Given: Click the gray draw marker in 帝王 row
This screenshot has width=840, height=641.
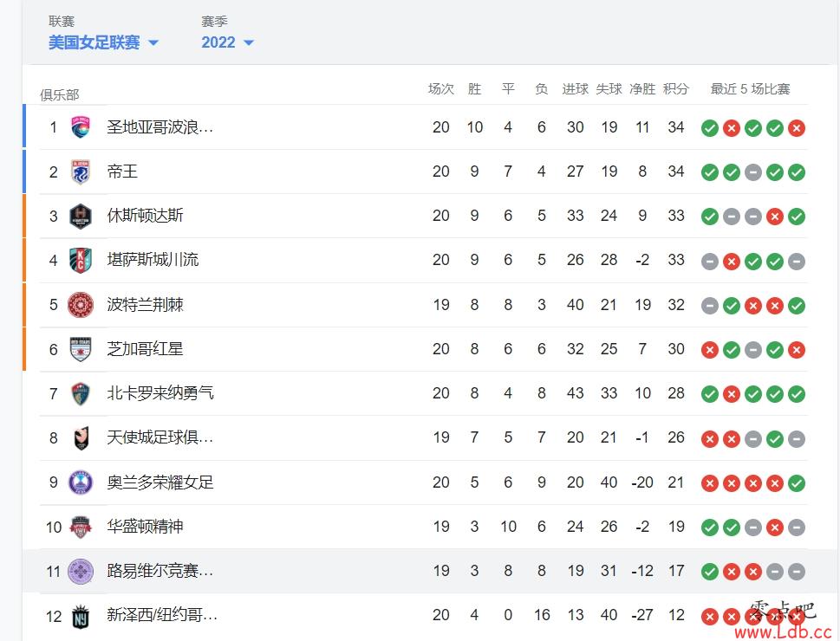Looking at the screenshot, I should (753, 172).
